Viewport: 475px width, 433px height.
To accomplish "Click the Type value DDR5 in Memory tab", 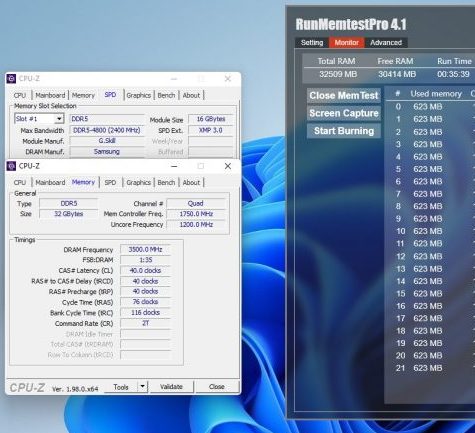I will [69, 203].
